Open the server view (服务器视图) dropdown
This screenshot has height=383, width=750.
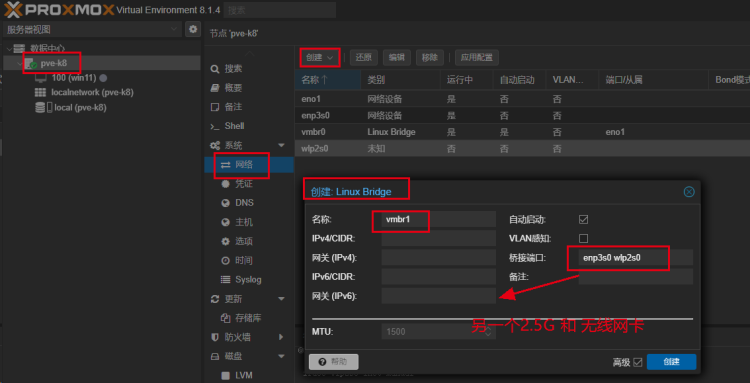point(92,29)
